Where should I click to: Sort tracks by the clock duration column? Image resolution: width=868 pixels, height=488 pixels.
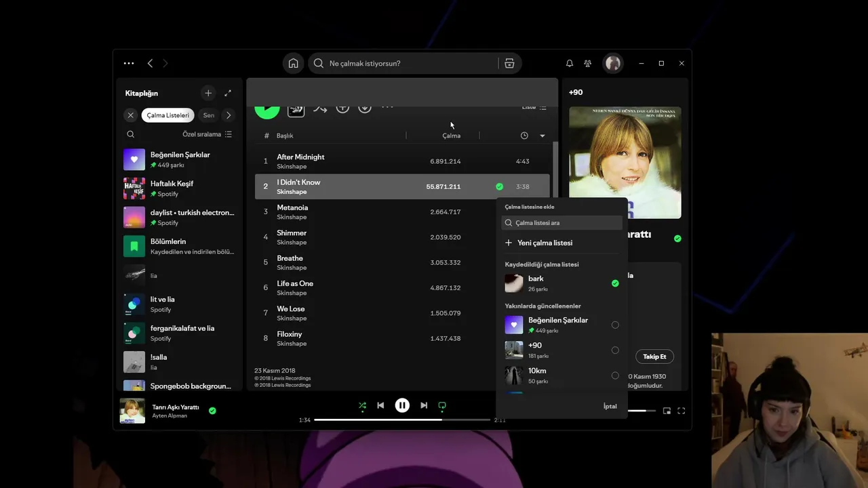click(524, 136)
